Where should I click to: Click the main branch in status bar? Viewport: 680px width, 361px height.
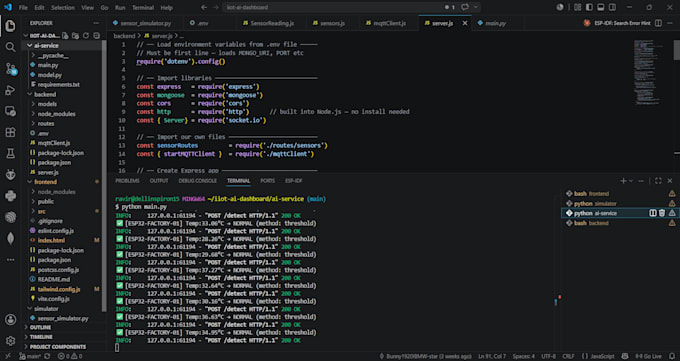click(x=30, y=356)
